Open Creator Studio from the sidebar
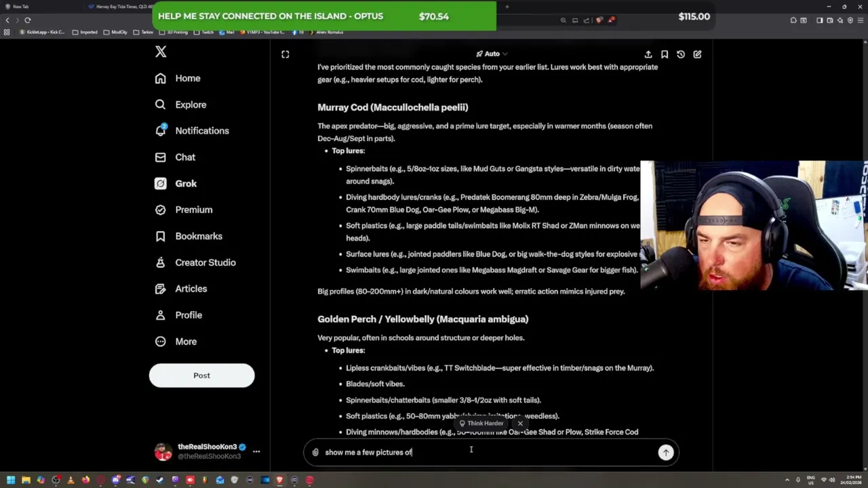Viewport: 868px width, 488px height. tap(195, 262)
